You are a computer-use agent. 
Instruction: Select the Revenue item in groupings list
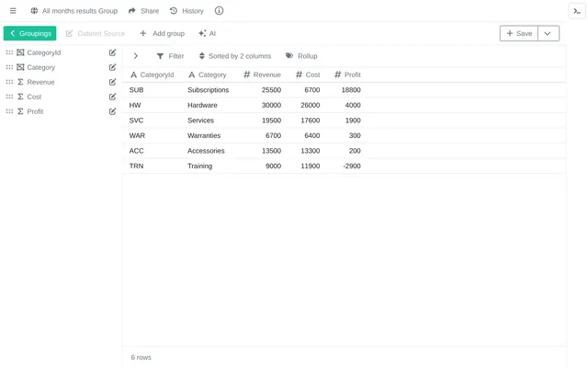(x=40, y=82)
